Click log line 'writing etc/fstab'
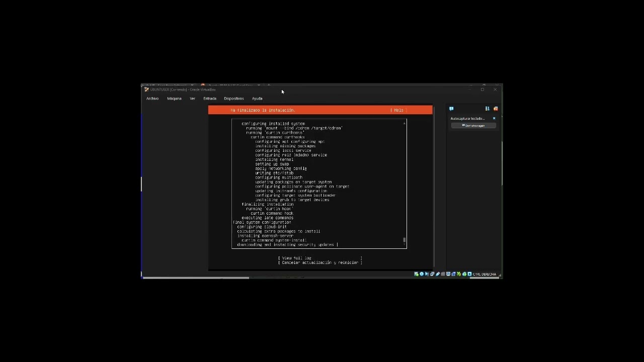644x362 pixels. click(274, 173)
